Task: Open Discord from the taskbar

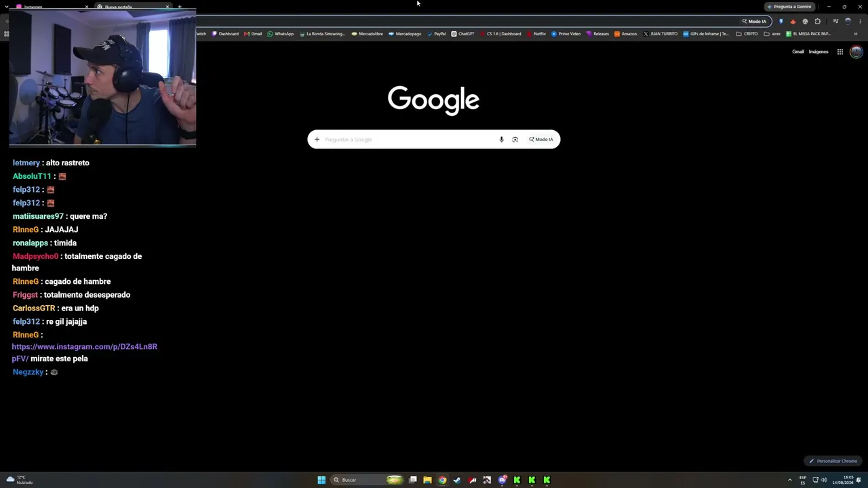Action: pyautogui.click(x=502, y=480)
